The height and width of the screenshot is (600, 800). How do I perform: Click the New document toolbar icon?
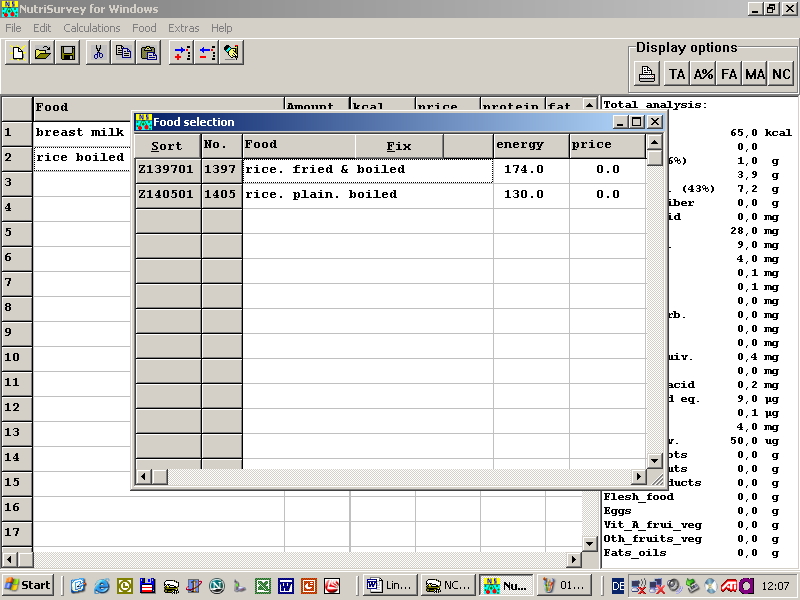pyautogui.click(x=17, y=53)
